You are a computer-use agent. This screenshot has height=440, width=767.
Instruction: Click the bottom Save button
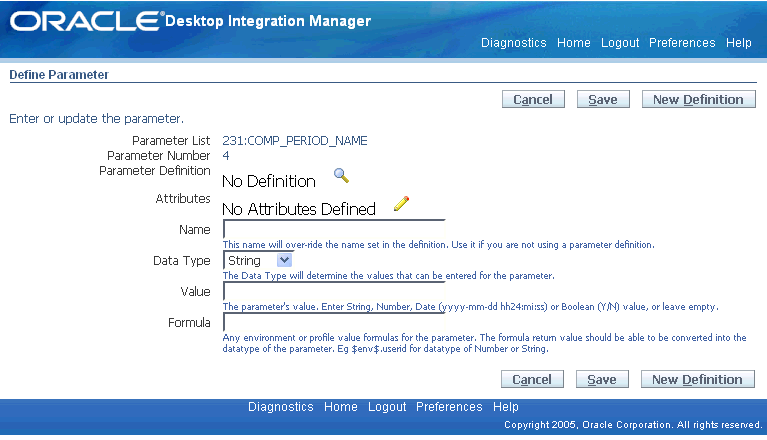(602, 379)
